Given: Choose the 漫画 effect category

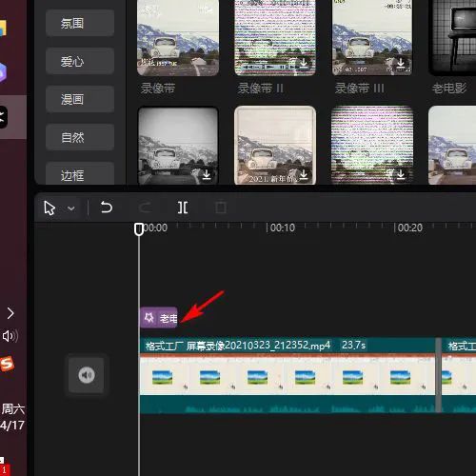Looking at the screenshot, I should [x=80, y=99].
